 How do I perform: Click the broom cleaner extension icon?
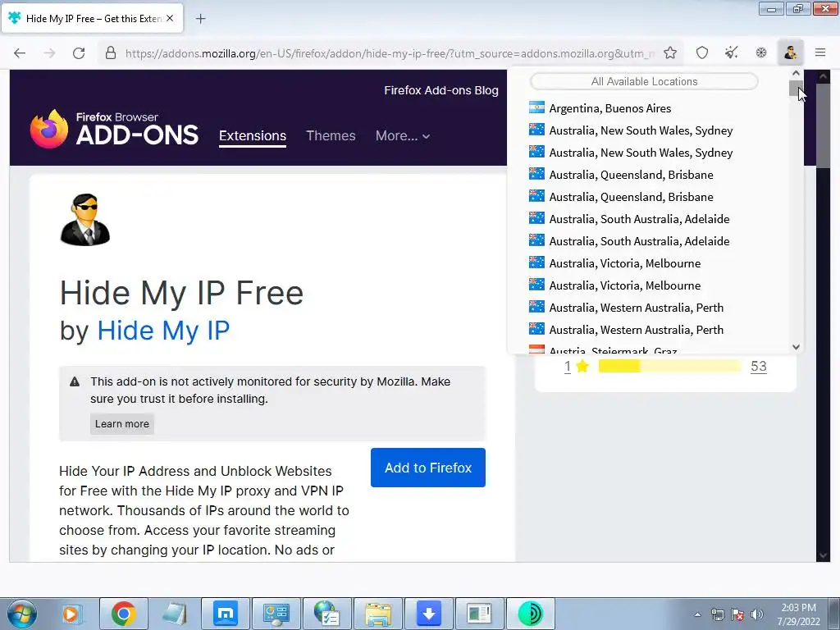731,52
